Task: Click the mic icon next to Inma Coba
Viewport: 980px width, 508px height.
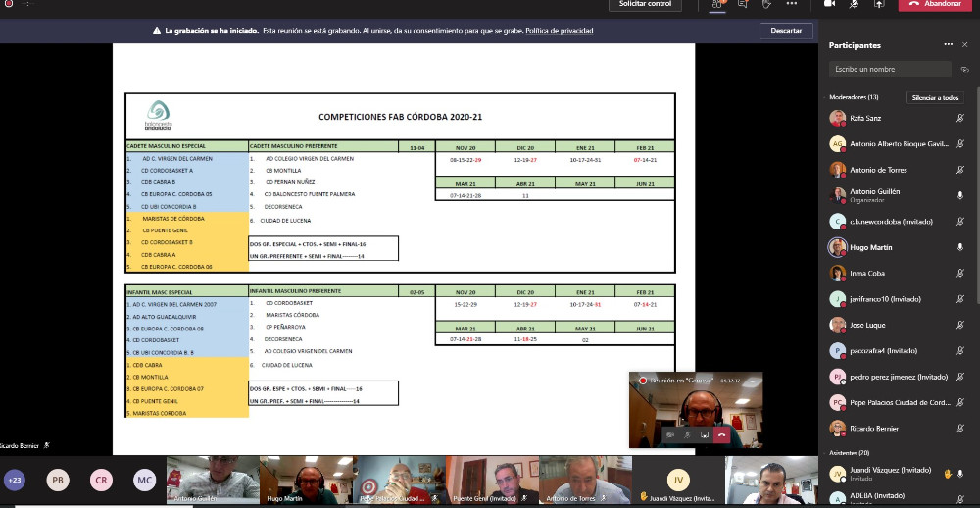Action: click(x=960, y=274)
